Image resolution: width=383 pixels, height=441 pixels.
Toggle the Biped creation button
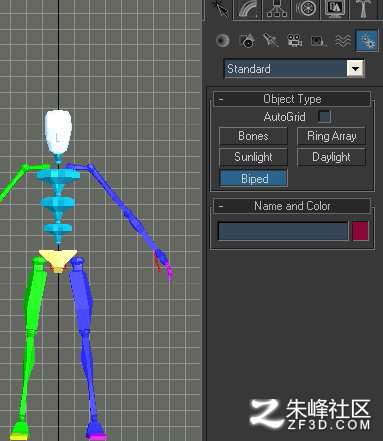[253, 179]
